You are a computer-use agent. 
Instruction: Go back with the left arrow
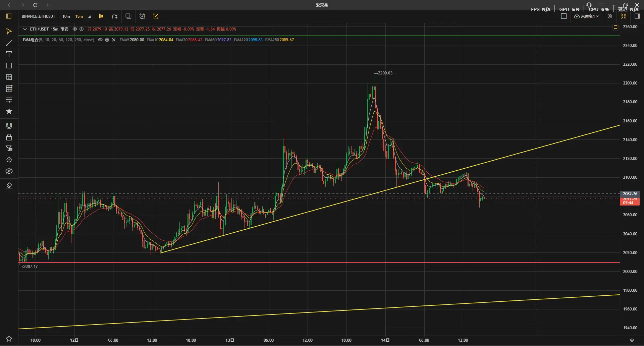pyautogui.click(x=10, y=5)
